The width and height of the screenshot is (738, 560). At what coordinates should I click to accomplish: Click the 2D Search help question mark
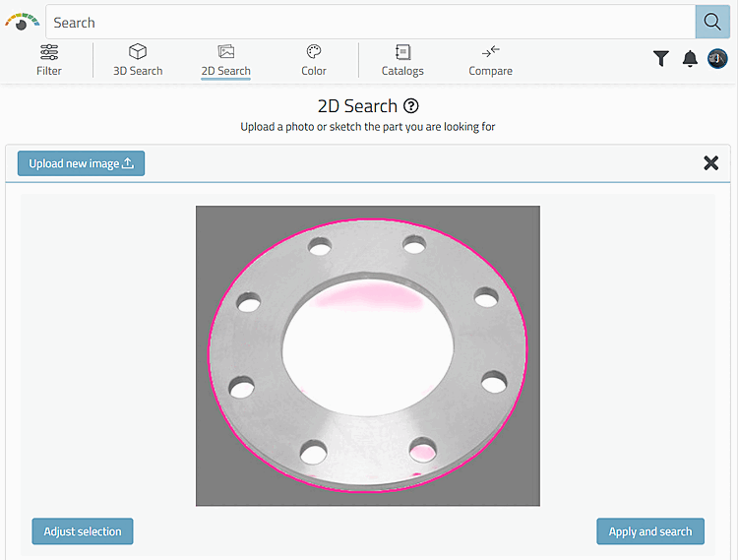tap(411, 106)
